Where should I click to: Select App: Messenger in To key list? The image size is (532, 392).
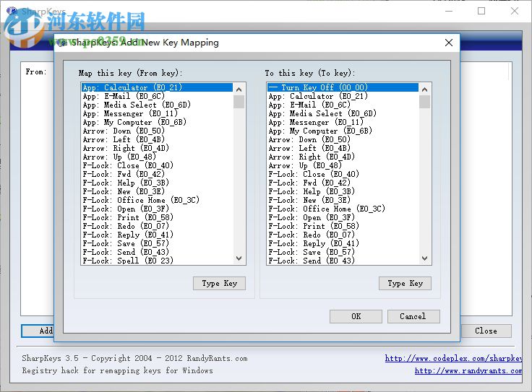click(x=343, y=122)
